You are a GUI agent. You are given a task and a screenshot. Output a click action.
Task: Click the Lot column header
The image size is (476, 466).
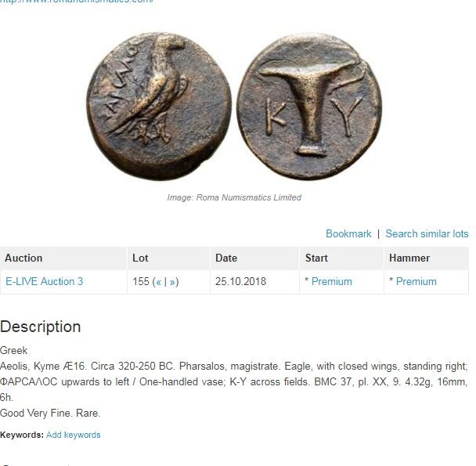(x=168, y=258)
